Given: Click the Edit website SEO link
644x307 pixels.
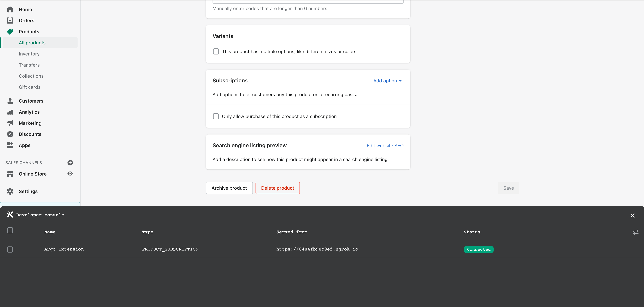Looking at the screenshot, I should [x=385, y=146].
